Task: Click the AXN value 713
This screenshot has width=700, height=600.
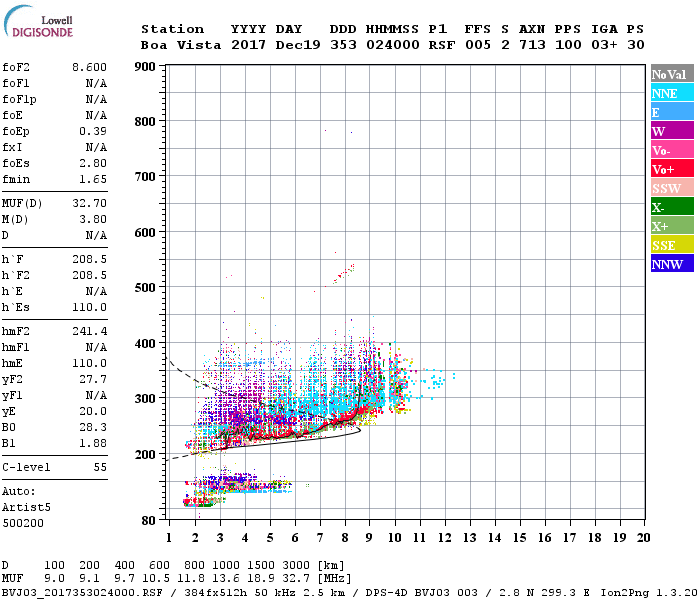Action: click(532, 45)
